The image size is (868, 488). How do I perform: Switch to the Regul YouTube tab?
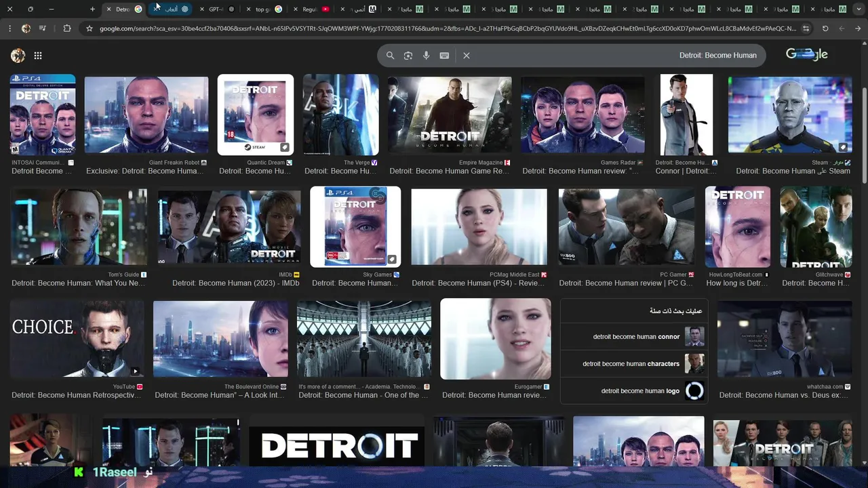[x=311, y=9]
